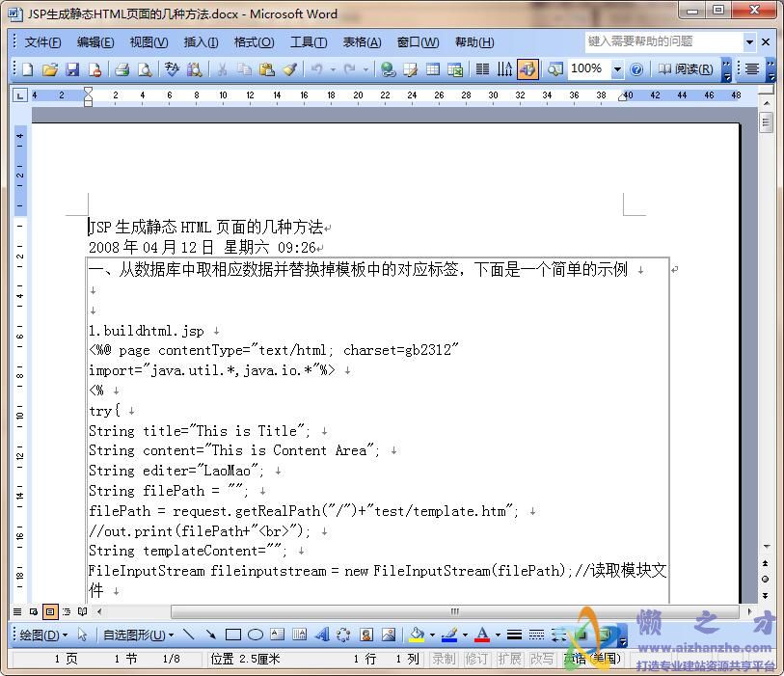Viewport: 784px width, 676px height.
Task: Open the Tables and Borders toolbar
Action: [409, 69]
